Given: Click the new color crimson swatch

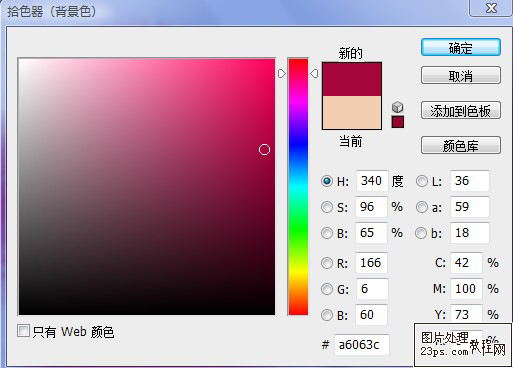Looking at the screenshot, I should 352,79.
